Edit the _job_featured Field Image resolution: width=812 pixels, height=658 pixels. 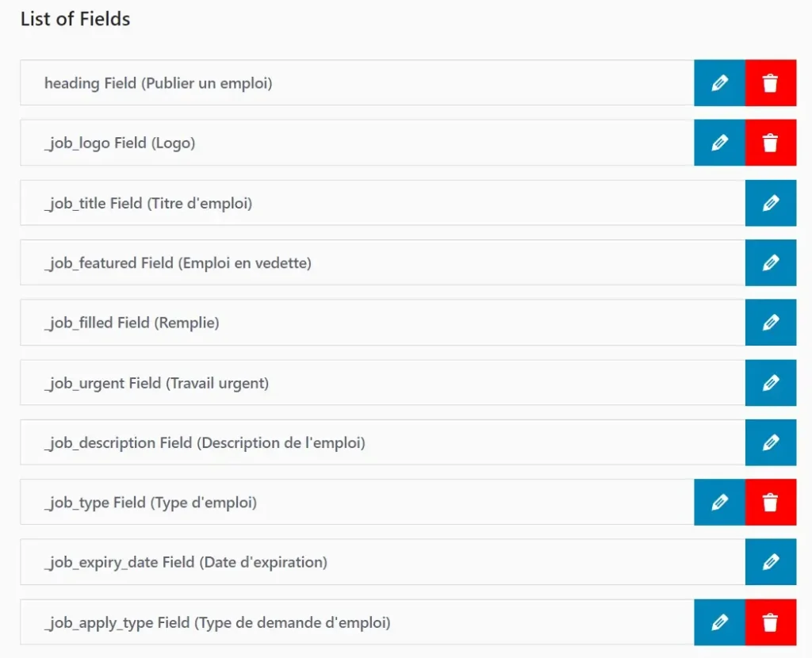click(x=770, y=262)
